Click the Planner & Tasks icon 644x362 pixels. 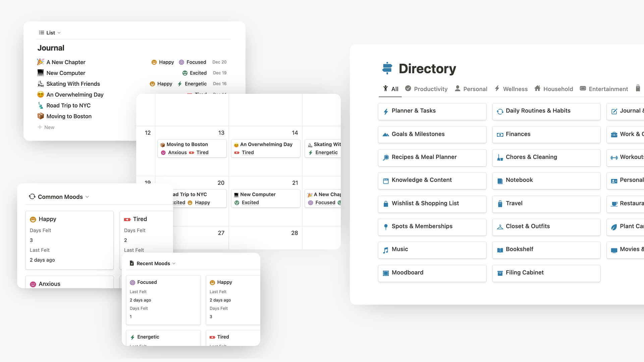click(x=386, y=111)
